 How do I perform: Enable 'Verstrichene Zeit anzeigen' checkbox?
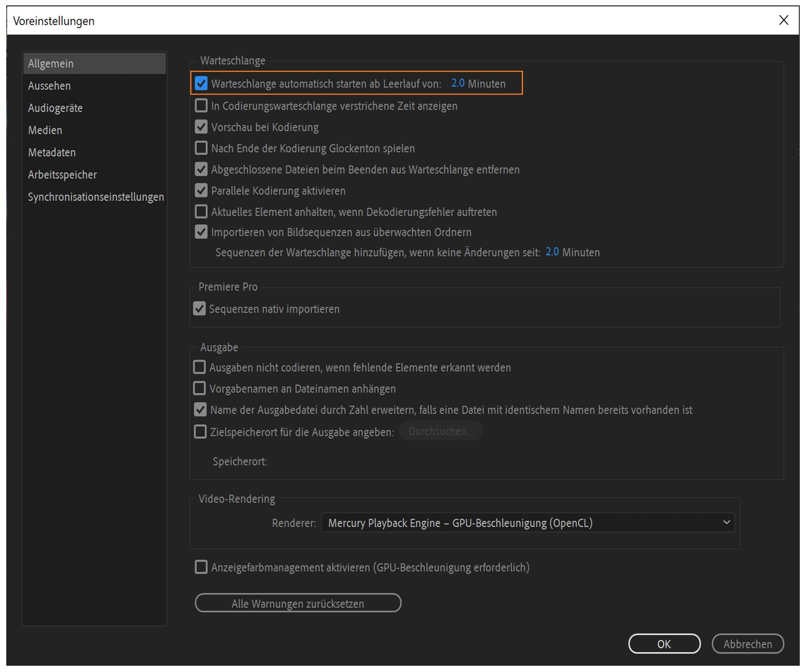[x=201, y=106]
